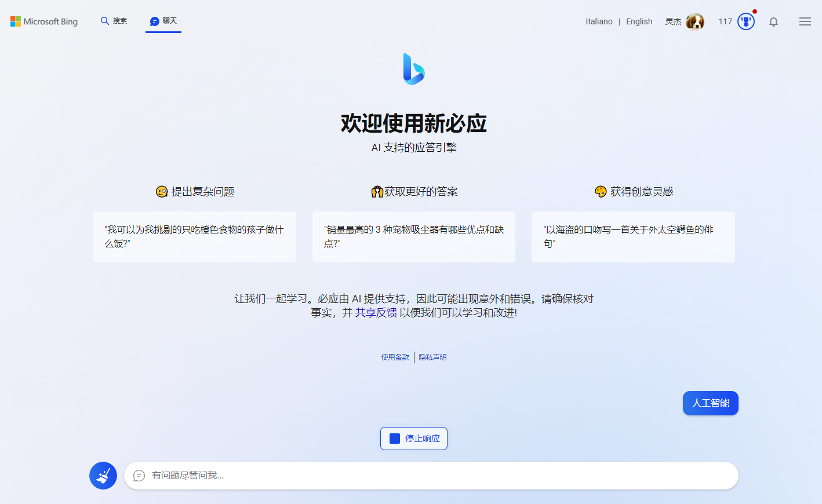Screen dimensions: 822x504
Task: Click the 提出复杂问题 heading text
Action: coord(203,192)
